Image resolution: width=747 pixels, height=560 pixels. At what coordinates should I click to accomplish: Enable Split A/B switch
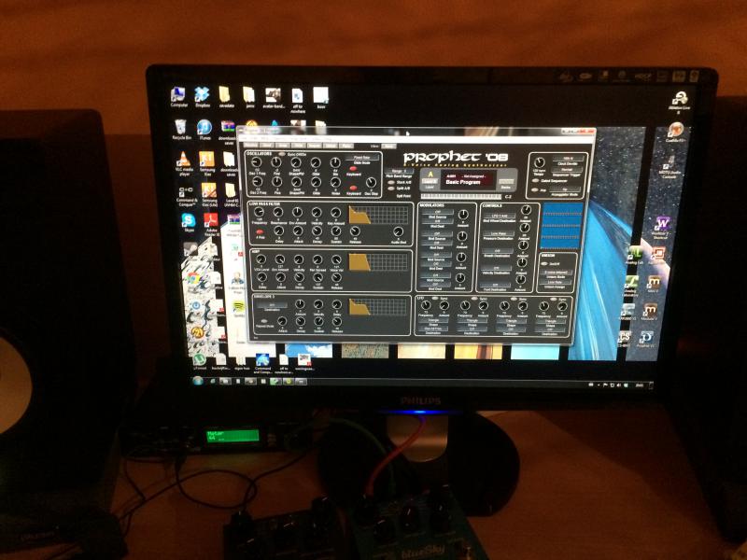pyautogui.click(x=390, y=189)
